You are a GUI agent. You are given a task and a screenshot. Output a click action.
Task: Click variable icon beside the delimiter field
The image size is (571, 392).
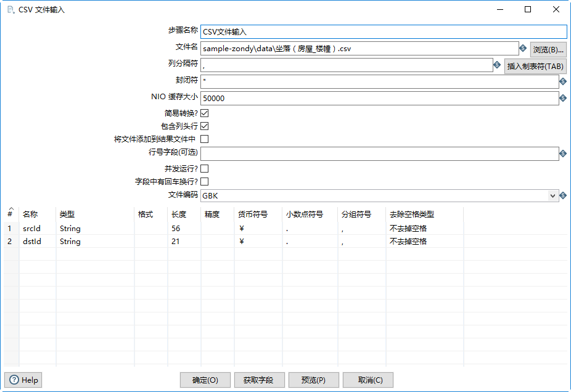pyautogui.click(x=497, y=65)
